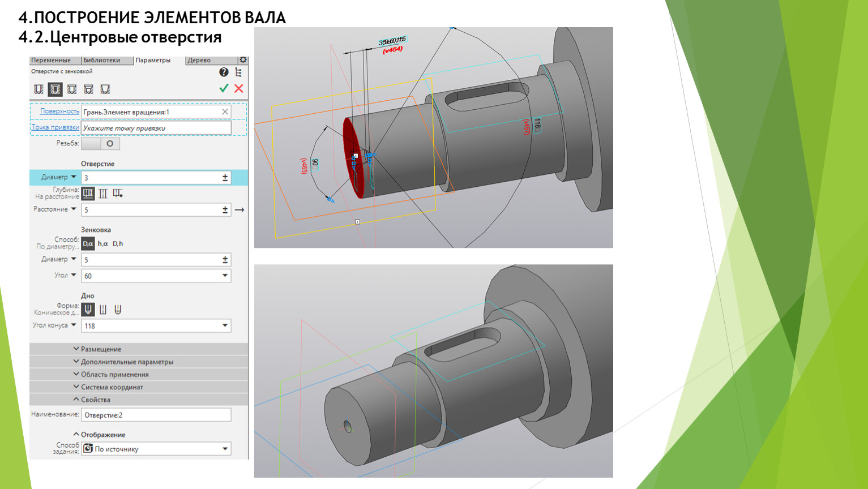The image size is (868, 489).
Task: Switch to the Библиотеки tab
Action: (x=101, y=61)
